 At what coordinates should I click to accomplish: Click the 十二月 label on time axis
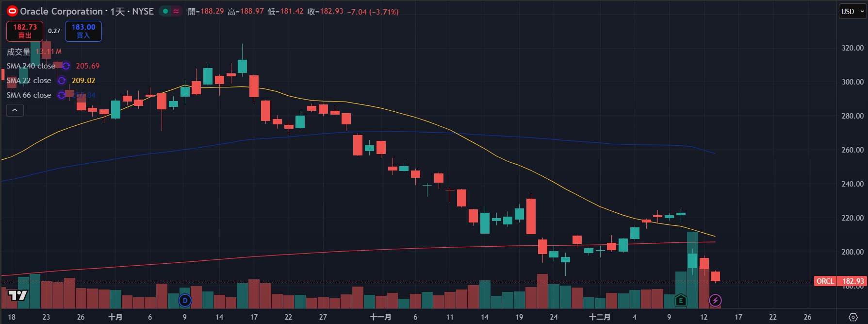tap(600, 317)
